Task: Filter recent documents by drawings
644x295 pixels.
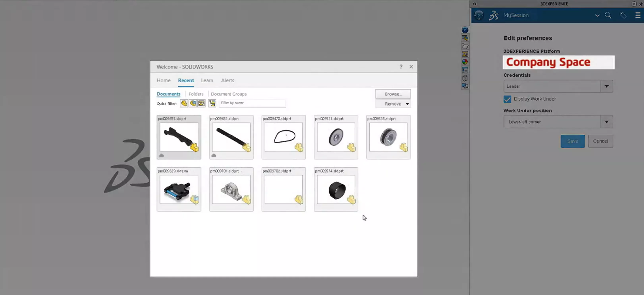Action: tap(201, 103)
